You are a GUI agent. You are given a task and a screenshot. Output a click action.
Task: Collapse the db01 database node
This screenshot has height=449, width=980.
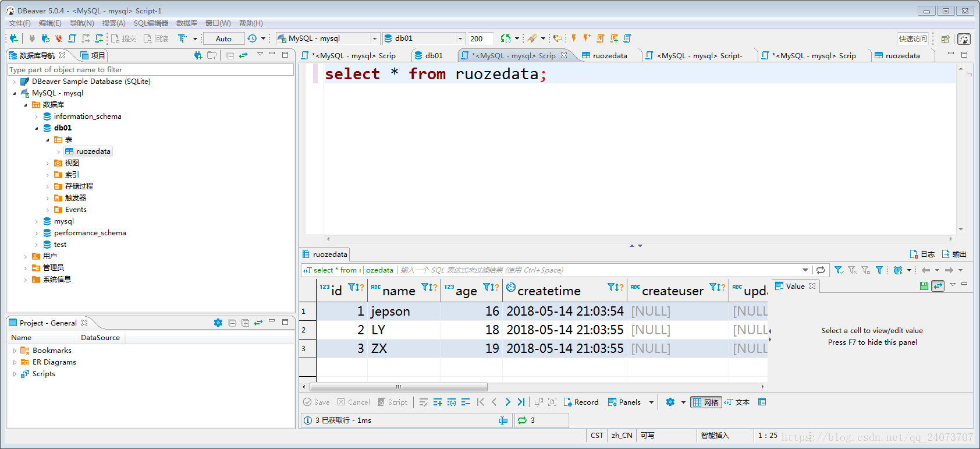(37, 128)
